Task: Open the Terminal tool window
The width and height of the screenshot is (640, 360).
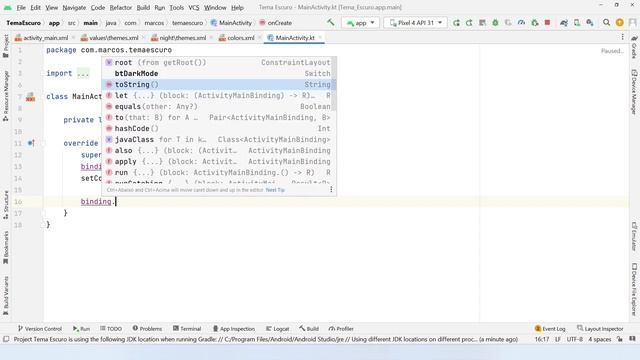Action: coord(187,329)
